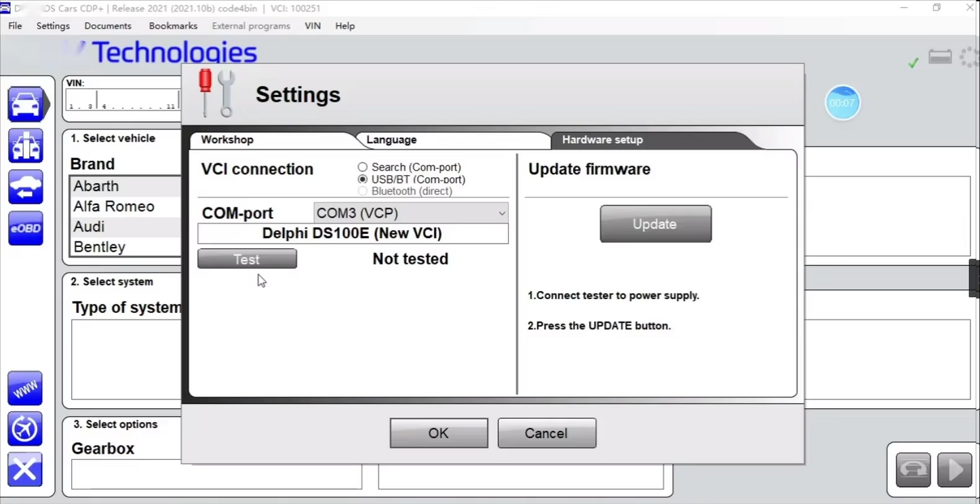
Task: Open the Documents menu
Action: click(x=108, y=26)
